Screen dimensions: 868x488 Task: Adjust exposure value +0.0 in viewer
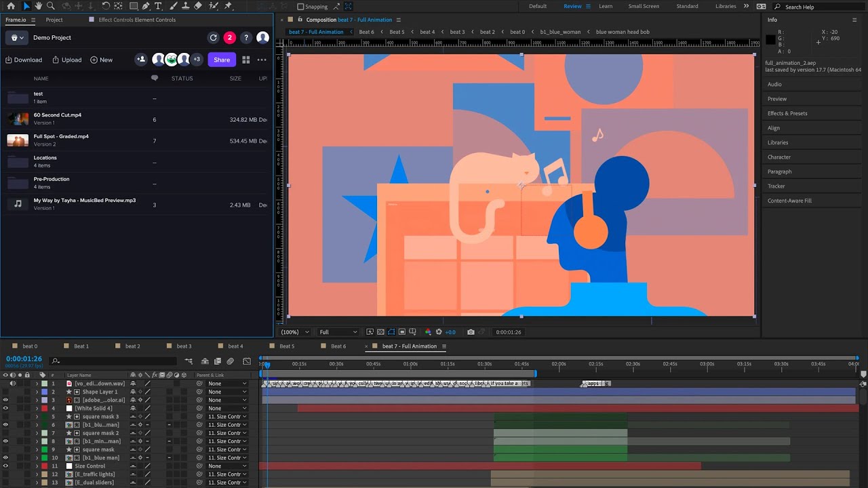point(450,332)
